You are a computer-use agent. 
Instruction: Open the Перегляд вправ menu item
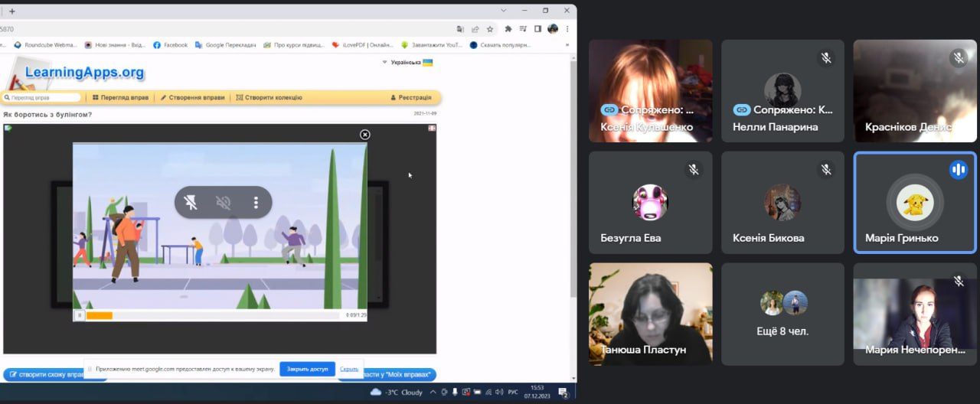pyautogui.click(x=120, y=98)
